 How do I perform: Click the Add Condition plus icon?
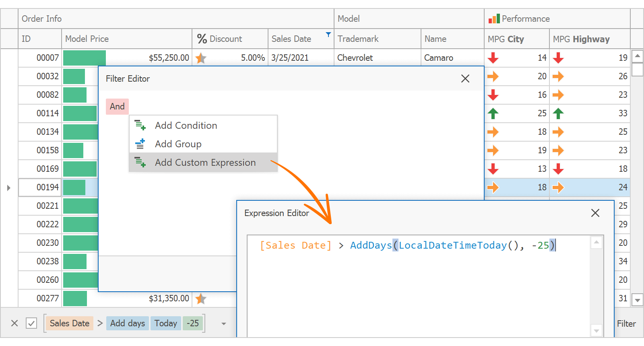140,125
